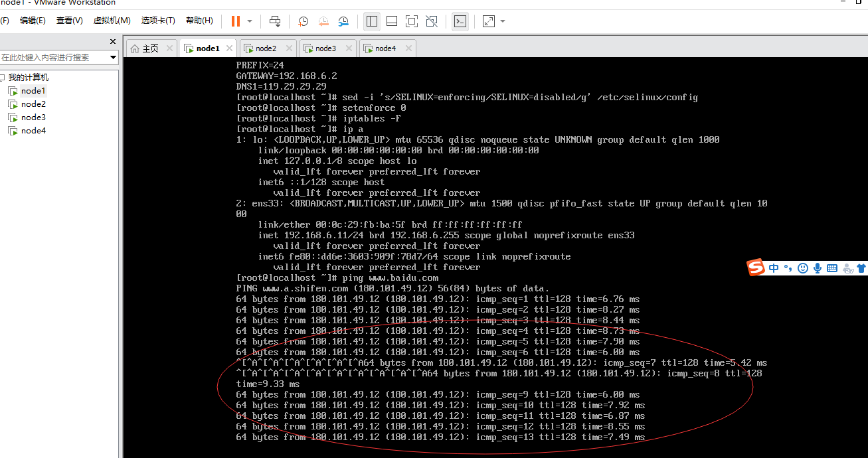
Task: Click the library search input field
Action: point(53,58)
